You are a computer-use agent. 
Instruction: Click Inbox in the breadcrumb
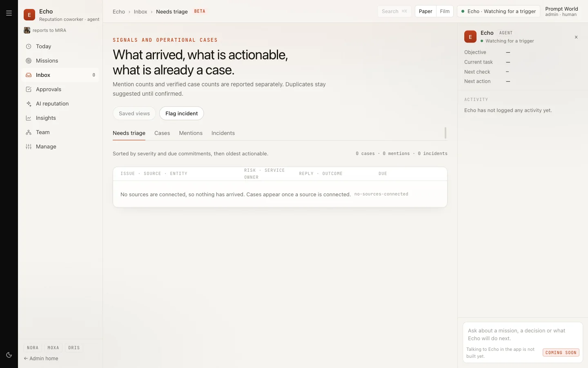coord(140,12)
